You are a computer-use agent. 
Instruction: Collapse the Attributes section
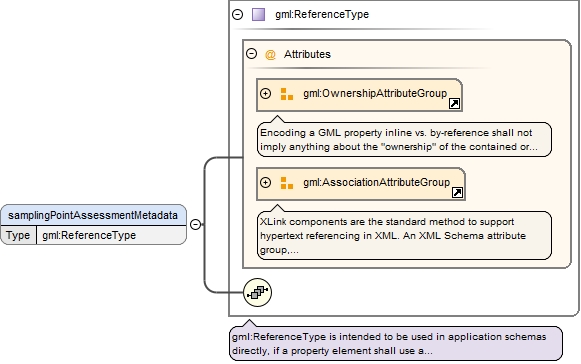251,54
